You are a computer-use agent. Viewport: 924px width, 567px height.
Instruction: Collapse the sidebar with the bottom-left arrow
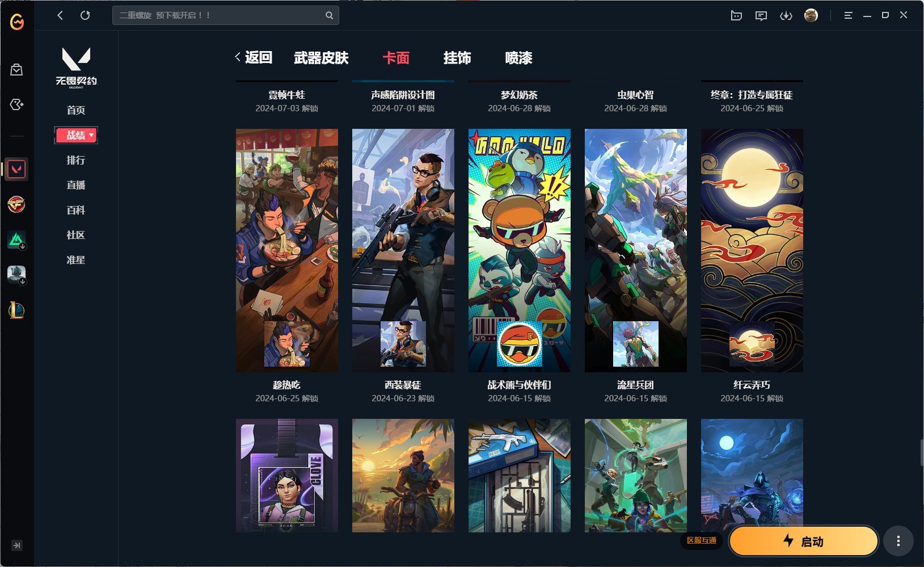tap(16, 545)
